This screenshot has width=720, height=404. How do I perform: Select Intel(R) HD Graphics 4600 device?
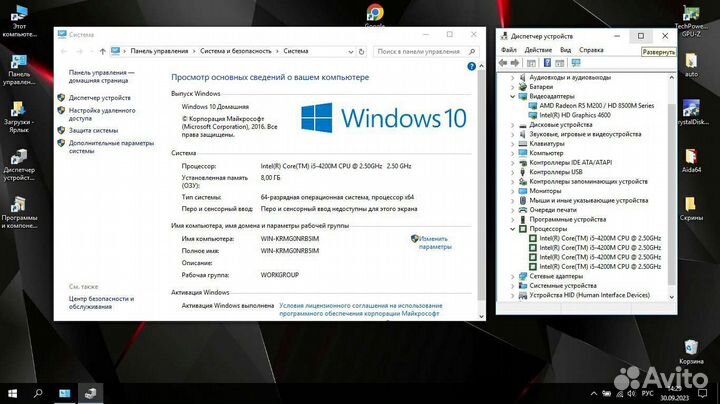tap(575, 115)
